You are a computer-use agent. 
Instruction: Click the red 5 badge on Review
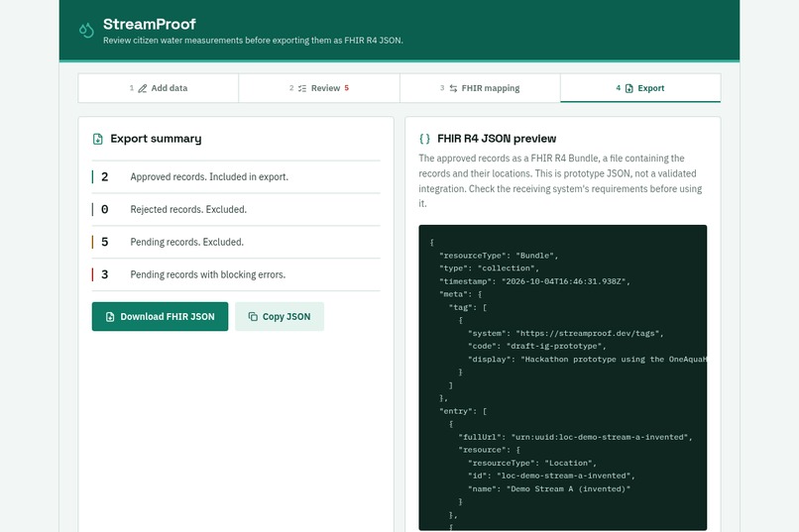347,88
